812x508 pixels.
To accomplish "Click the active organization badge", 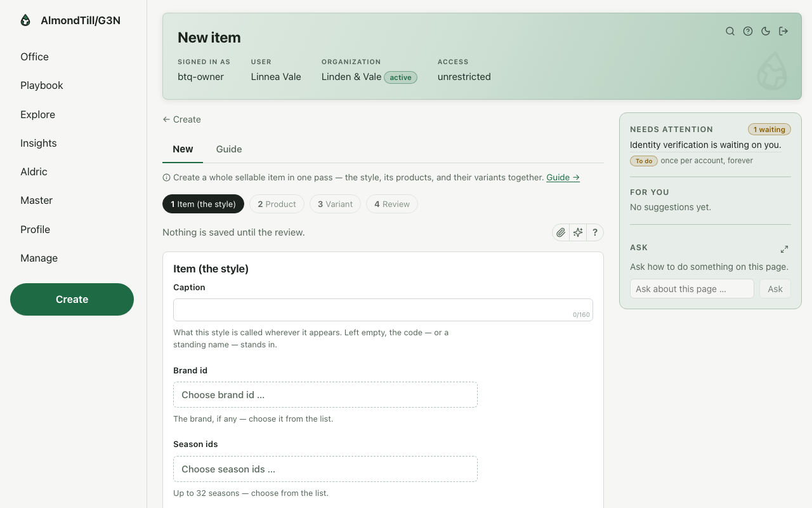I will [400, 77].
